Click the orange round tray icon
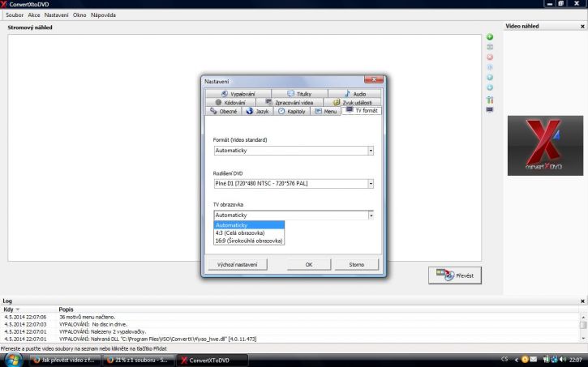This screenshot has height=367, width=588. 525,360
